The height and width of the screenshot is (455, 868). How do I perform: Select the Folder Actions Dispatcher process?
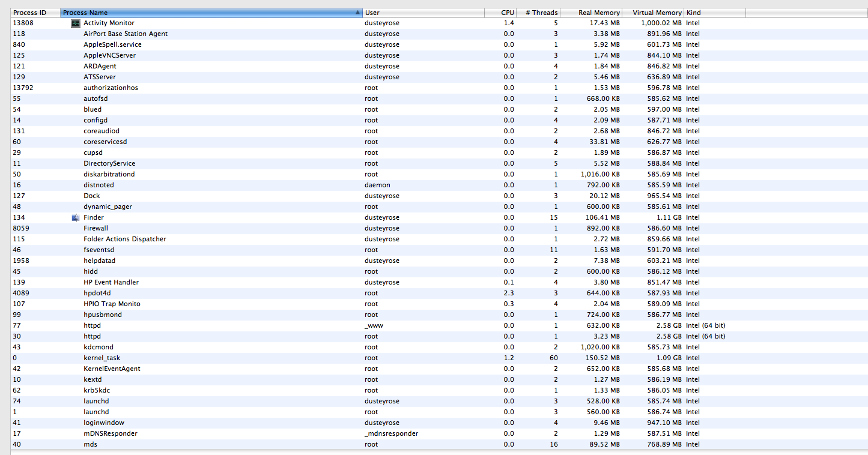coord(439,239)
